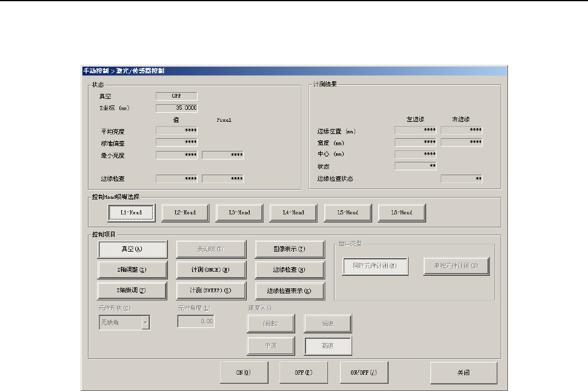Click the 关闭 close button
The image size is (588, 391).
(x=463, y=373)
